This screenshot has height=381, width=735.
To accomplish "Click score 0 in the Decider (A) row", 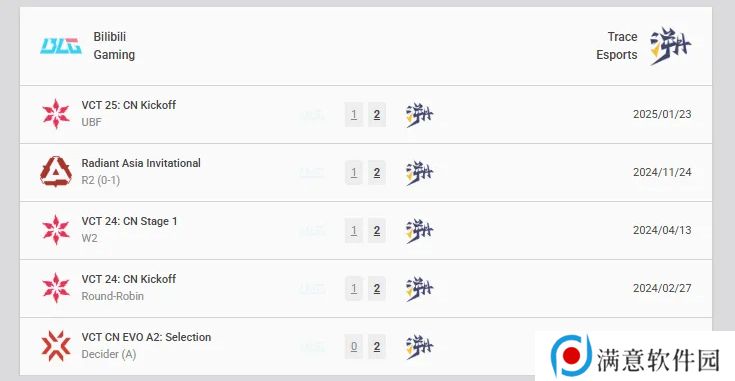I will click(354, 346).
